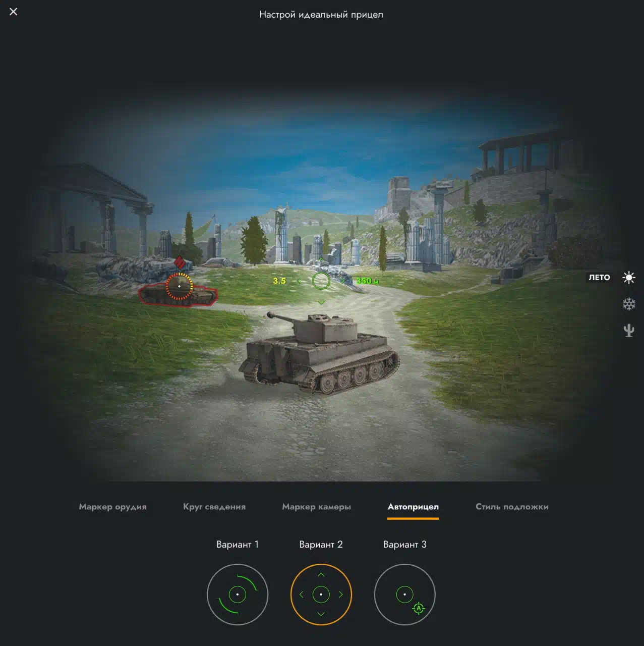The image size is (644, 646).
Task: Select the summer sun environment icon
Action: [x=628, y=278]
